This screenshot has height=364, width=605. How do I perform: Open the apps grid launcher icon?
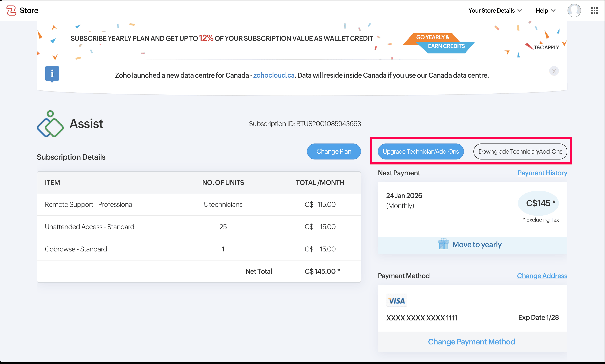pos(594,11)
